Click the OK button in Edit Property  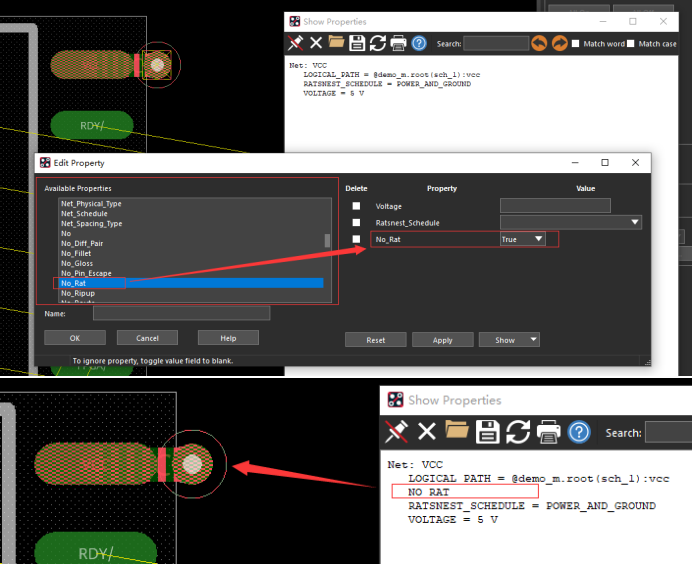[75, 338]
